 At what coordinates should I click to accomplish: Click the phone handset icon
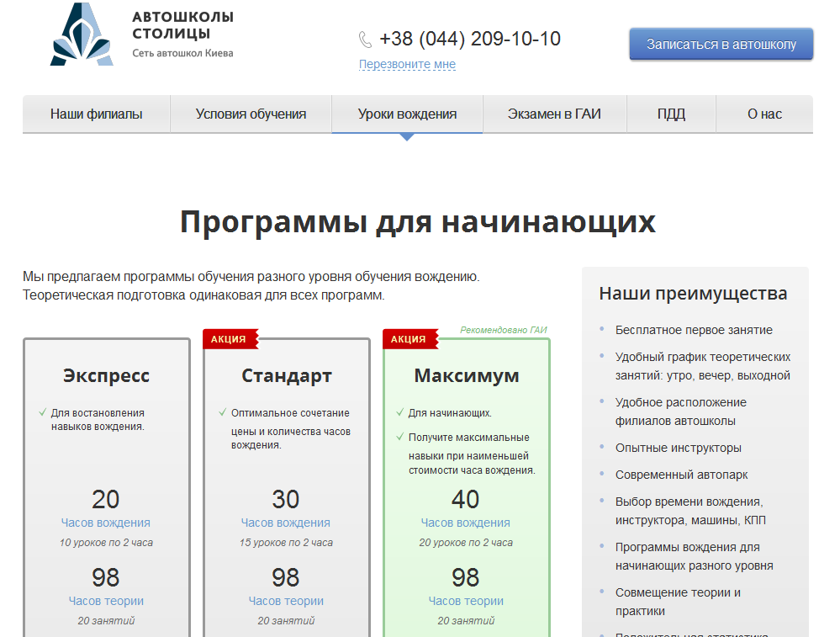(365, 40)
